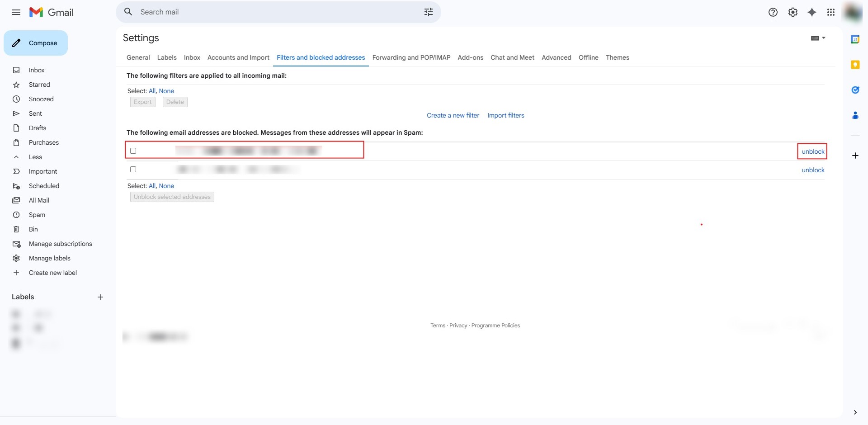Toggle the main menu hamburger icon

pyautogui.click(x=16, y=12)
